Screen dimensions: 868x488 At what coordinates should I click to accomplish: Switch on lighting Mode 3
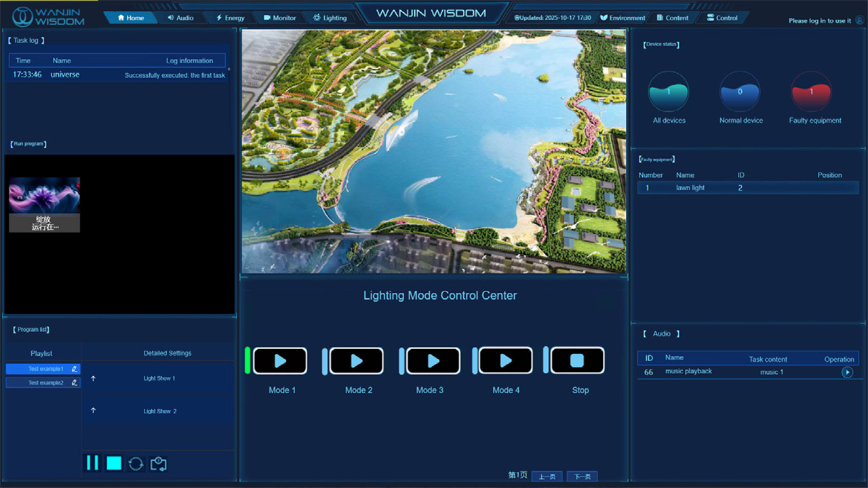[x=433, y=361]
